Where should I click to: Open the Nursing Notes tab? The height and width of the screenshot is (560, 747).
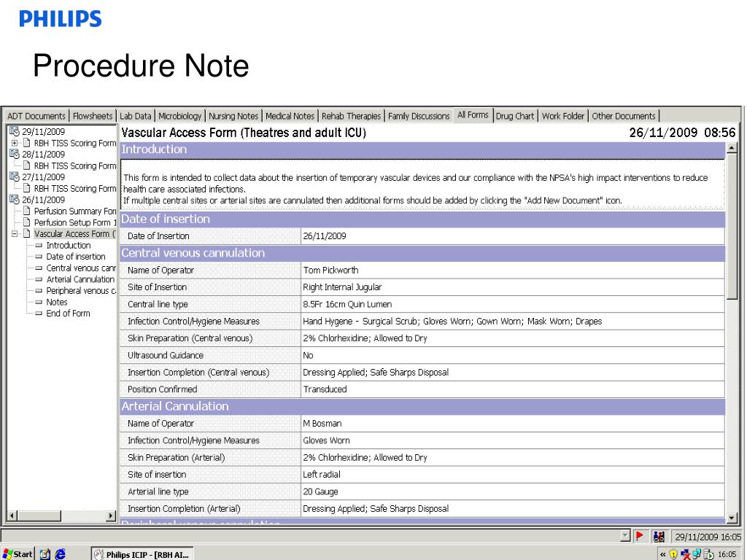coord(233,116)
